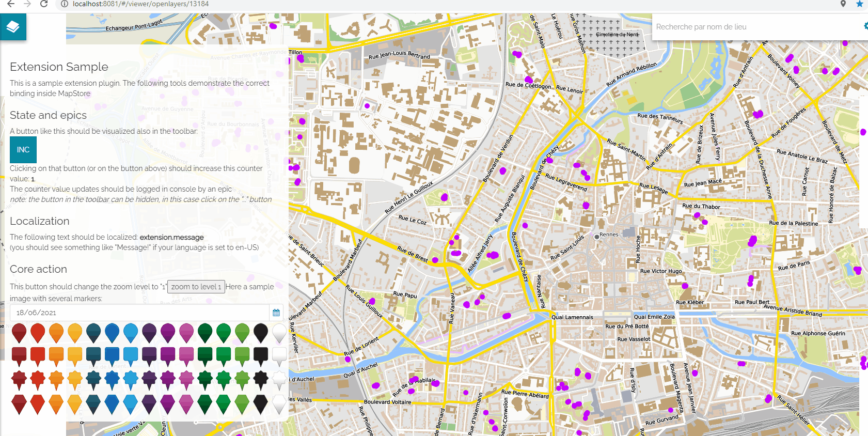Click the 'Localization' heading
Image resolution: width=868 pixels, height=436 pixels.
pyautogui.click(x=39, y=221)
